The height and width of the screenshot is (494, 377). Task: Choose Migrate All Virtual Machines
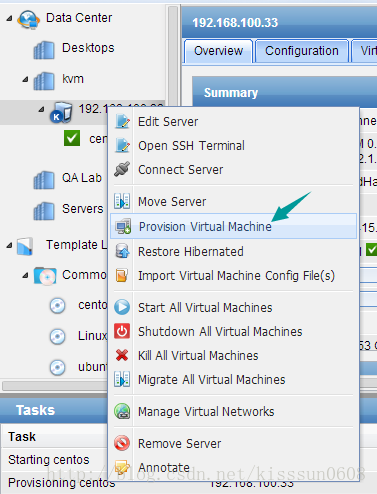[x=234, y=380]
